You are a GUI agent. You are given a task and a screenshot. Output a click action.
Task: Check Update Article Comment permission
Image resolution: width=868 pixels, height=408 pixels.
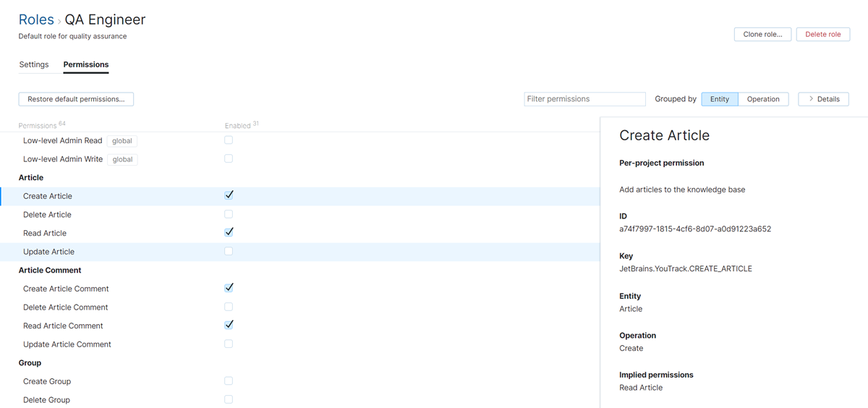point(229,344)
